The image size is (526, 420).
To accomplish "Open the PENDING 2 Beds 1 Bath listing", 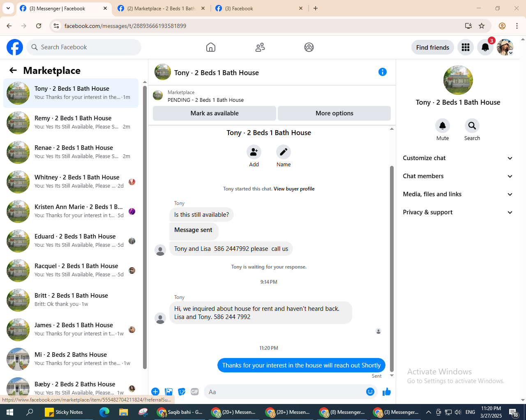I will coord(205,100).
